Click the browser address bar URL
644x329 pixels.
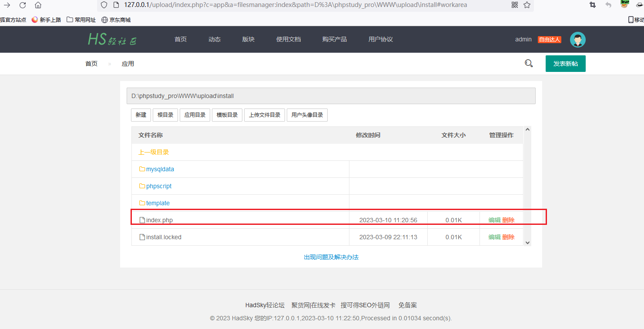[x=295, y=5]
